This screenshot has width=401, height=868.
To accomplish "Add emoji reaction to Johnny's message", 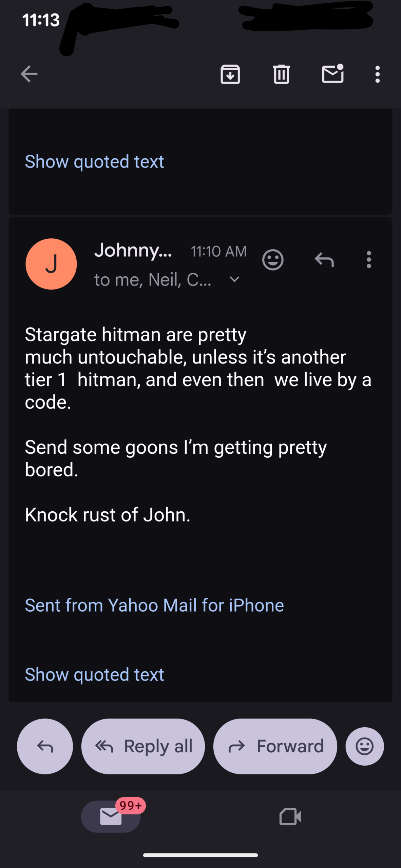I will [273, 260].
